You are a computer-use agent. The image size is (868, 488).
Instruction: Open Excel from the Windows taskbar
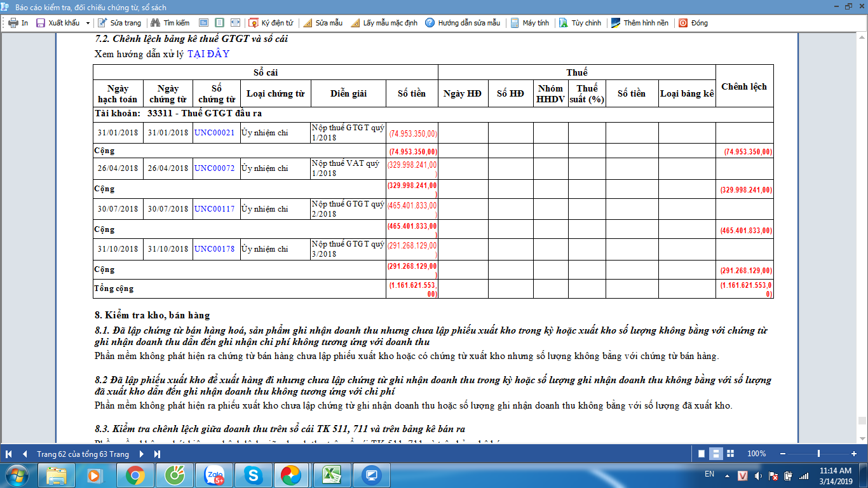[330, 475]
